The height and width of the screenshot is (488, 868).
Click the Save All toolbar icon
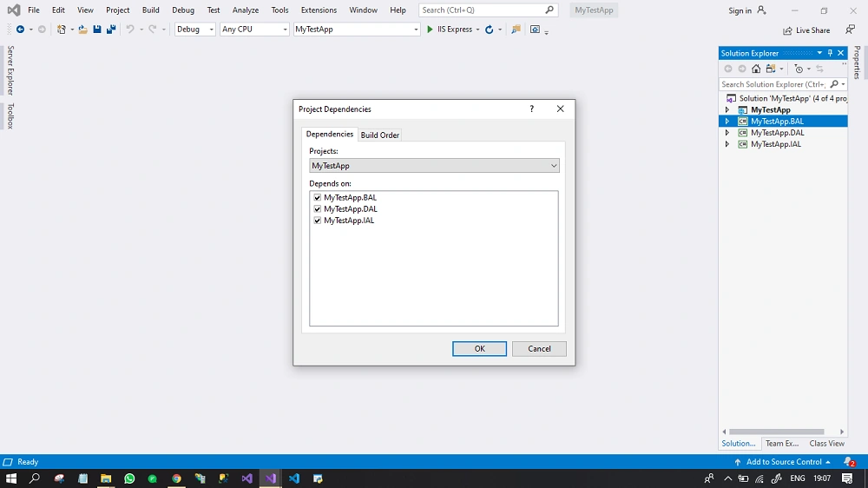[111, 30]
